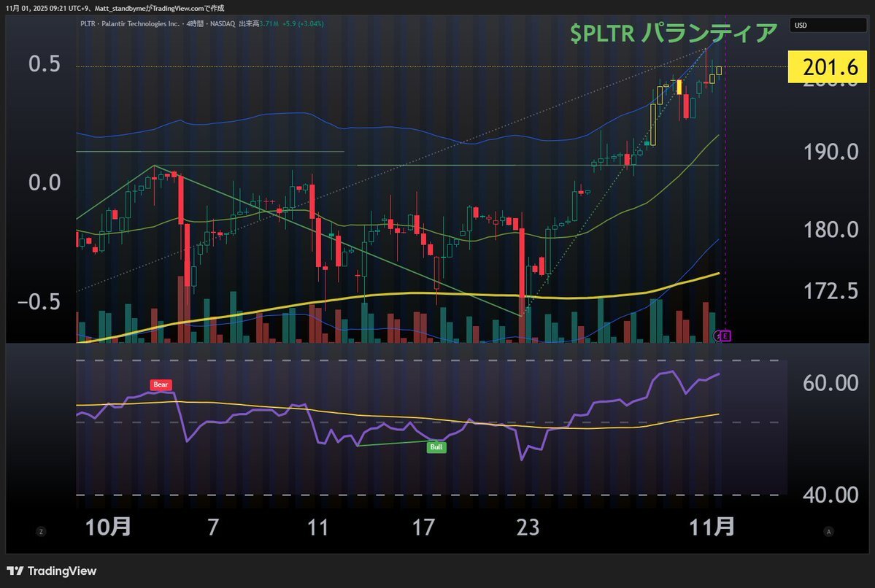Click the 60.00 RSI scale label
The height and width of the screenshot is (588, 875).
(830, 382)
